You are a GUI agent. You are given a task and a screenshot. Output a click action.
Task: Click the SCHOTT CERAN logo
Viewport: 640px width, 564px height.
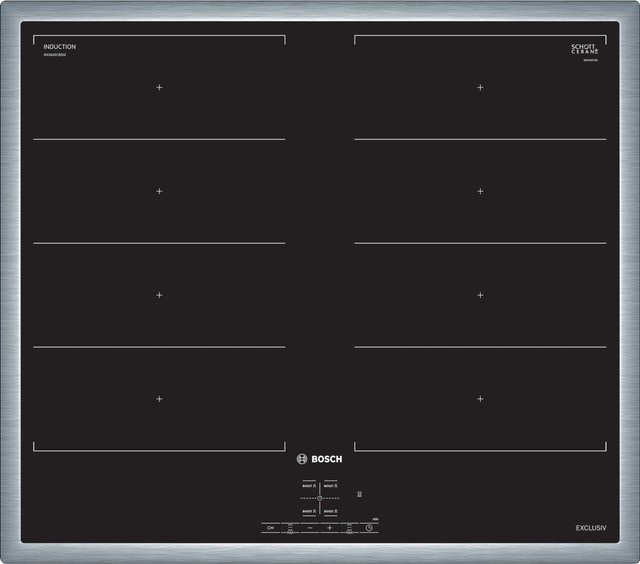point(584,49)
